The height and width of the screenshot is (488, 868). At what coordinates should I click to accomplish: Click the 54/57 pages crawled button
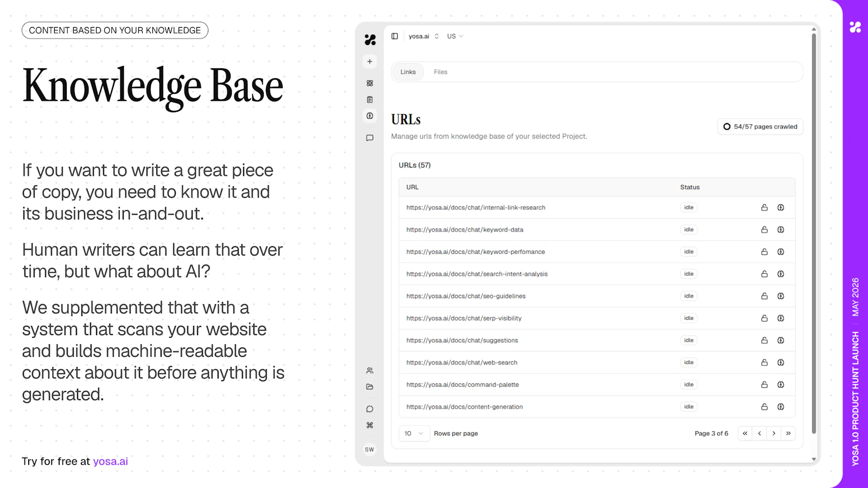tap(760, 127)
